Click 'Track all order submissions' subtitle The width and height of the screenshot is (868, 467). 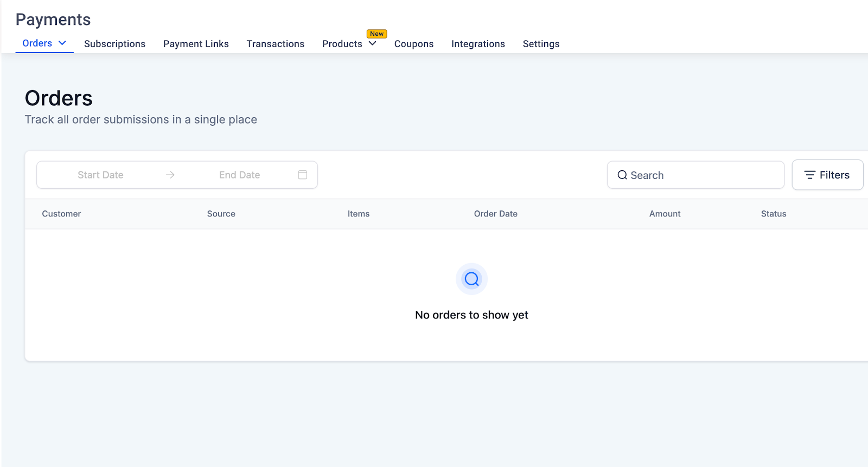(x=141, y=119)
